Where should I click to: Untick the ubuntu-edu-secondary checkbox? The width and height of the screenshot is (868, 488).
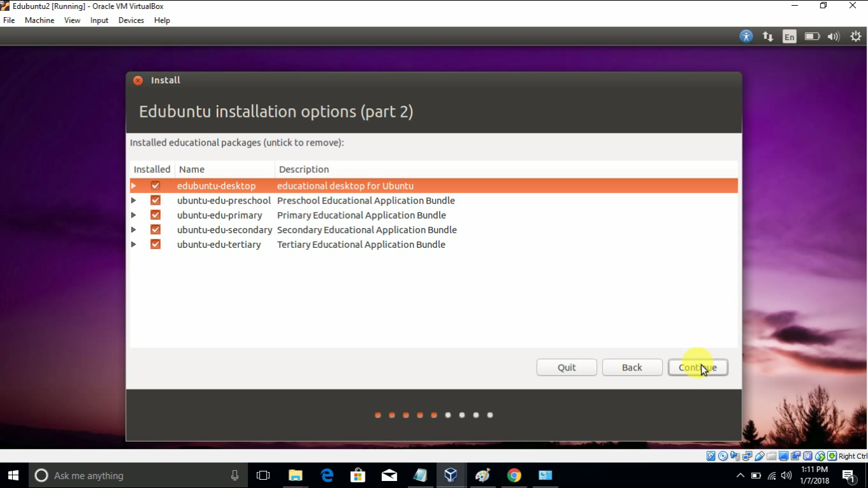tap(155, 229)
